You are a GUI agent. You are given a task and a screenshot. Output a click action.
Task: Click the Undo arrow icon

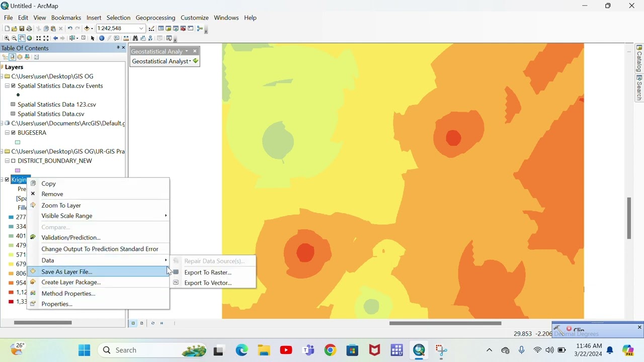pyautogui.click(x=70, y=29)
